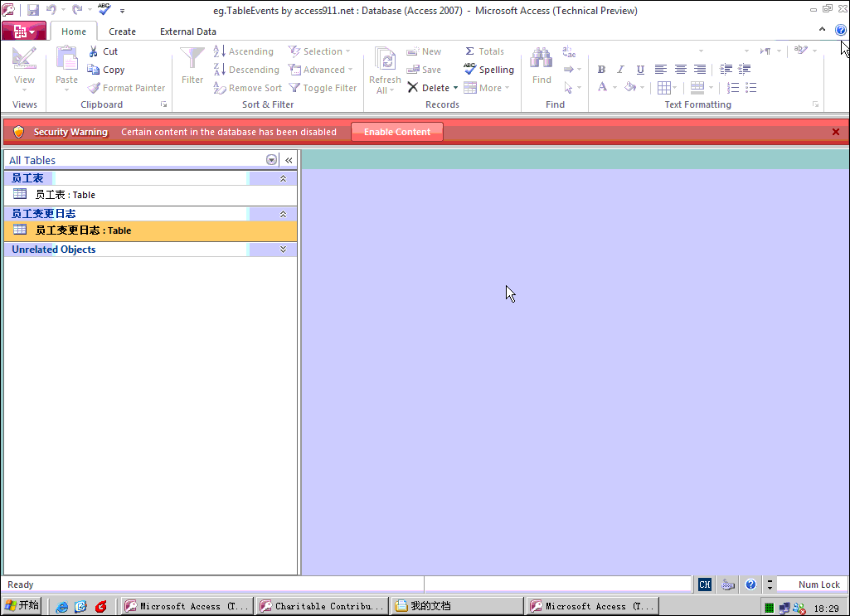The height and width of the screenshot is (616, 850).
Task: Toggle Underline formatting
Action: pos(640,70)
